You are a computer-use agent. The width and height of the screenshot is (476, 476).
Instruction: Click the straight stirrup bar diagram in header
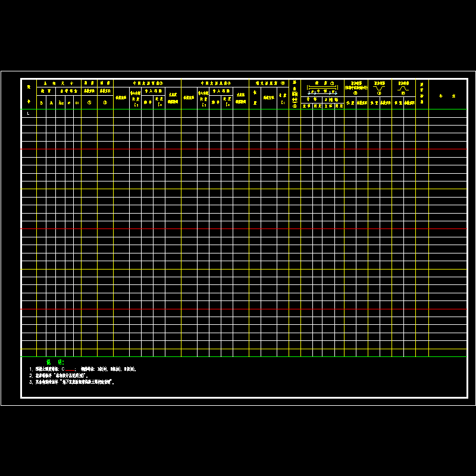click(x=322, y=88)
